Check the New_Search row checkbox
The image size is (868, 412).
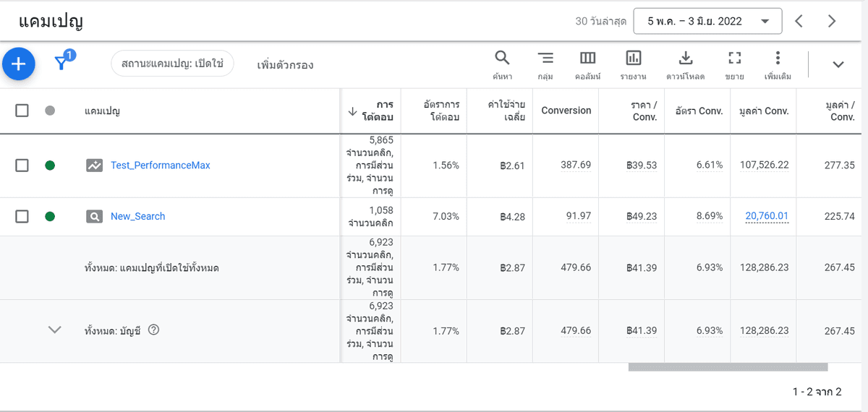[22, 216]
